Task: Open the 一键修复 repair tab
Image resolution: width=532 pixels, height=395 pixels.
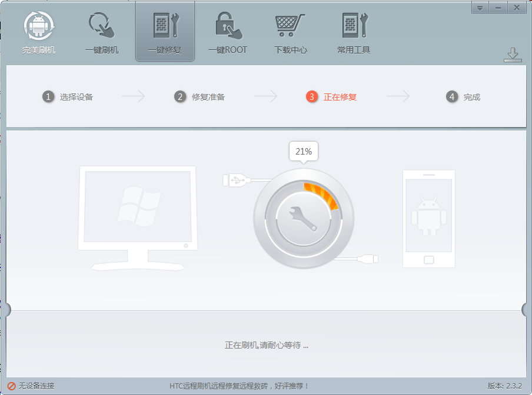Action: (165, 32)
